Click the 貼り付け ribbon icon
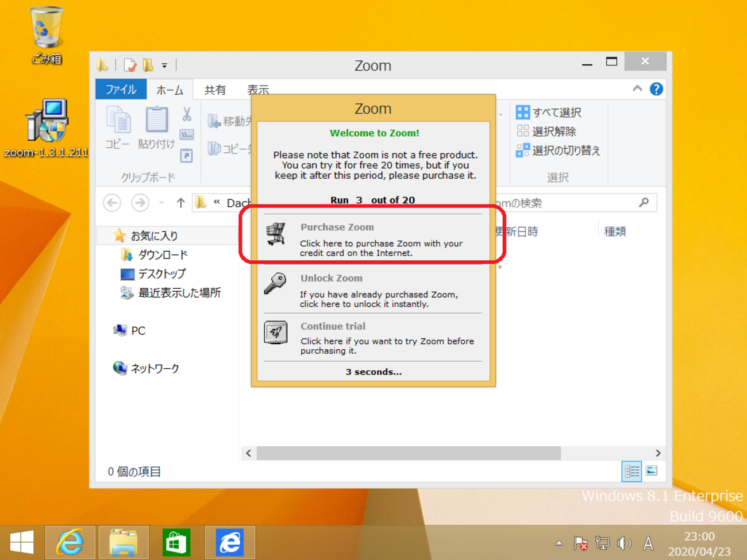The width and height of the screenshot is (747, 560). [156, 128]
